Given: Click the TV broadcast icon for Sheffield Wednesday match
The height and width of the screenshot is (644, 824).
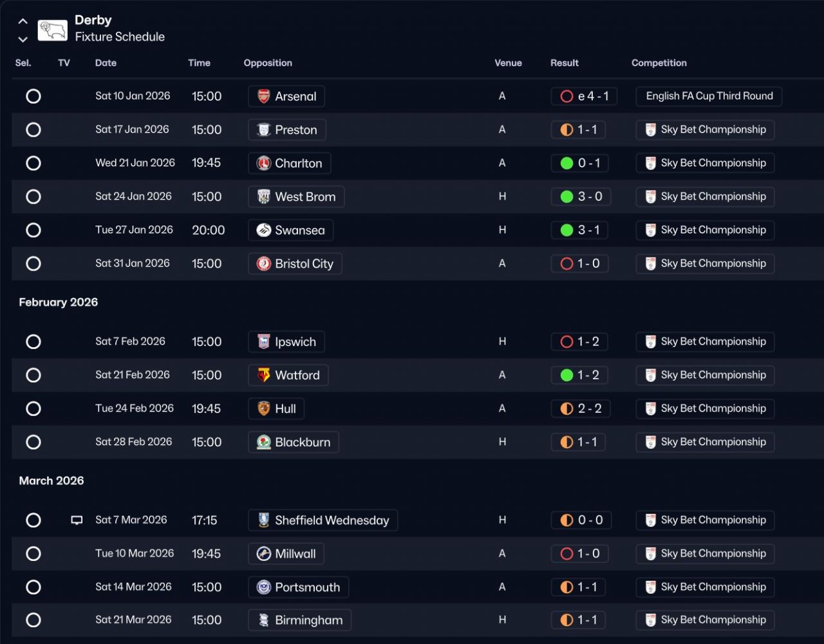Looking at the screenshot, I should 77,520.
